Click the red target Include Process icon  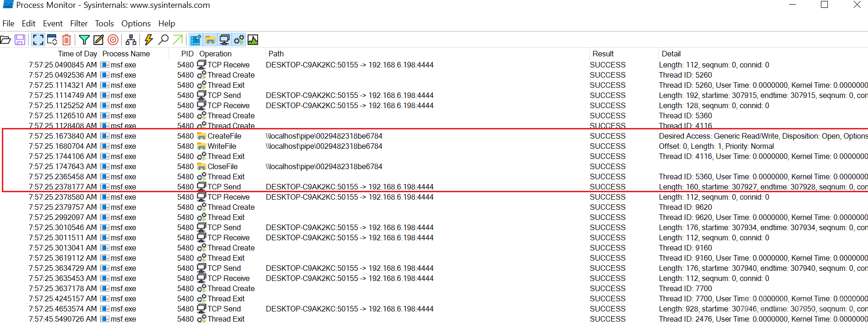point(113,40)
